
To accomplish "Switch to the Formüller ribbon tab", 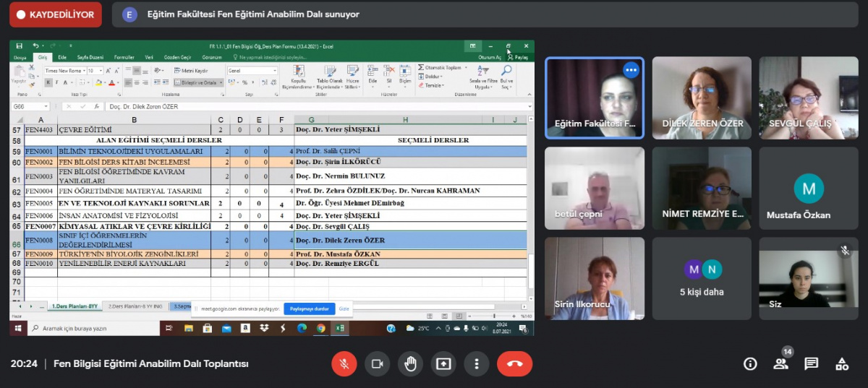I will click(124, 57).
